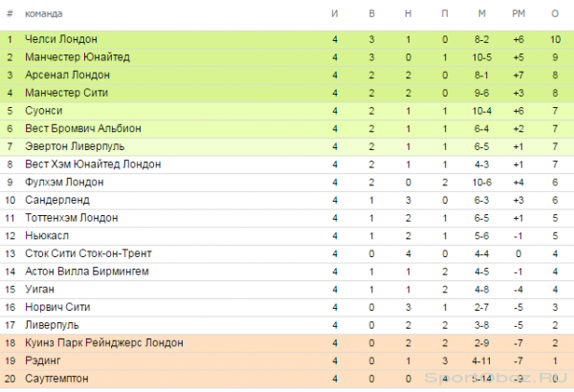This screenshot has width=574, height=392.
Task: Select the Арсенал Лондон team entry
Action: 67,75
